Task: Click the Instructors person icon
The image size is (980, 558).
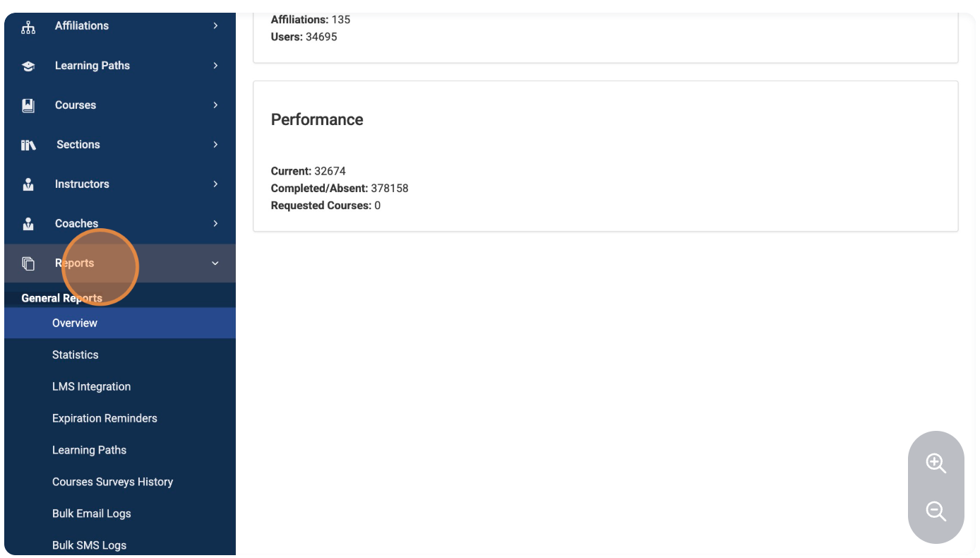Action: tap(28, 184)
